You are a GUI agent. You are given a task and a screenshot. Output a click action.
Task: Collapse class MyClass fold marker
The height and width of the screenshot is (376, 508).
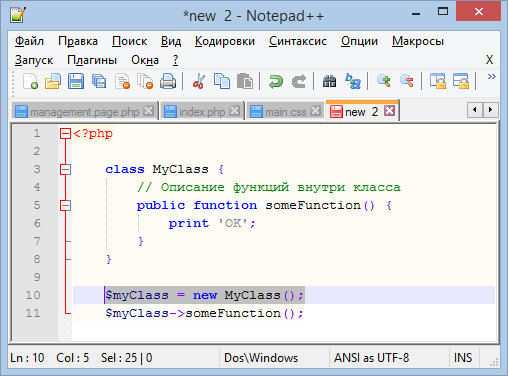(x=65, y=170)
